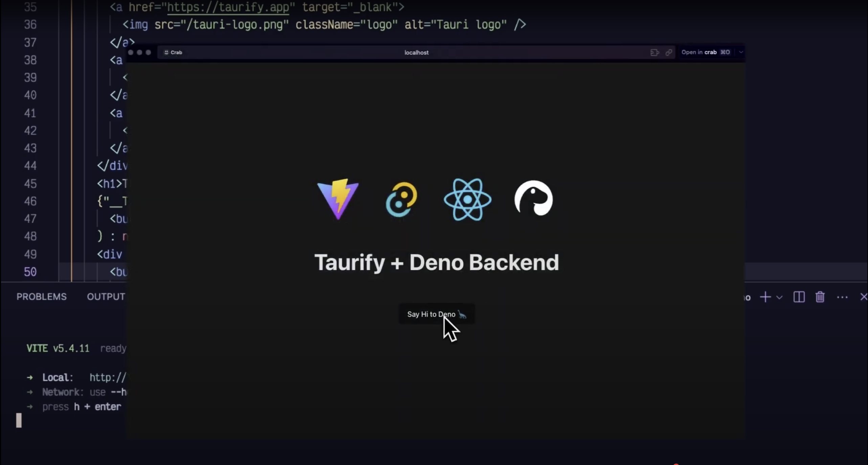This screenshot has height=465, width=868.
Task: Switch to the PROBLEMS tab
Action: [x=42, y=296]
